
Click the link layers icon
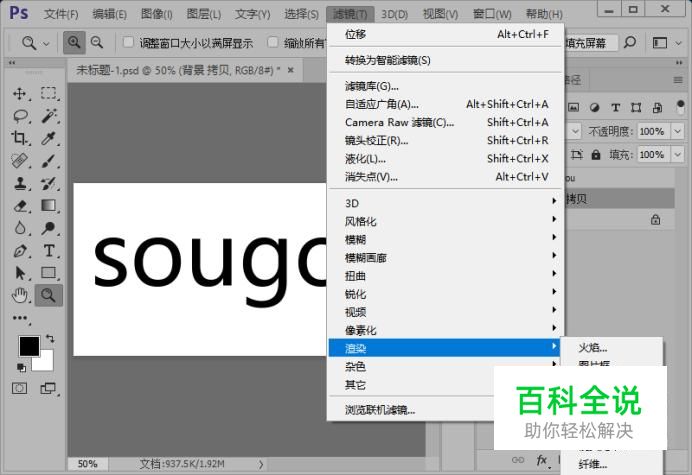[518, 460]
